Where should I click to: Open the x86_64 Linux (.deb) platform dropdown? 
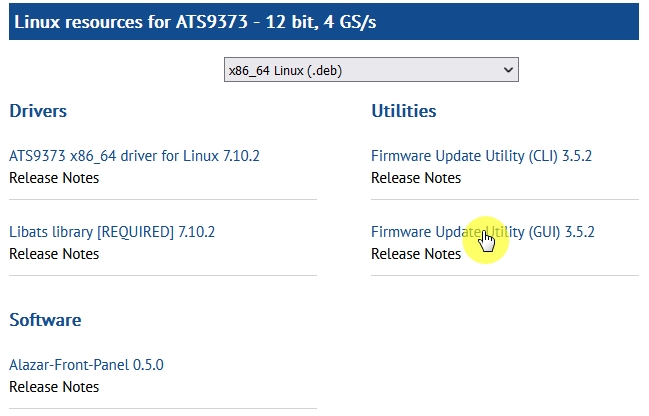click(371, 70)
